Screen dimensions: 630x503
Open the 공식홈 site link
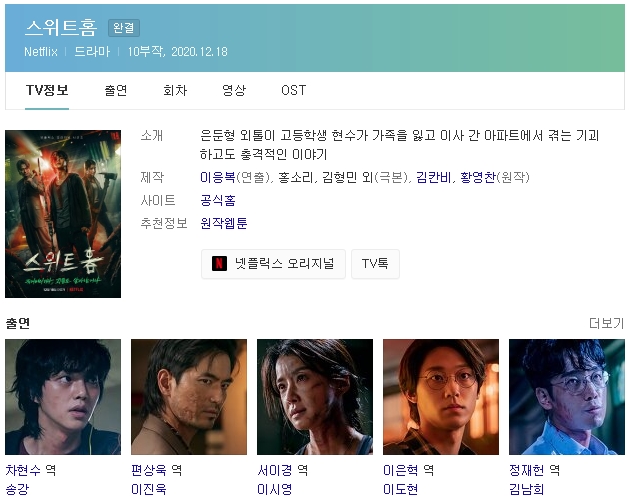pos(218,200)
